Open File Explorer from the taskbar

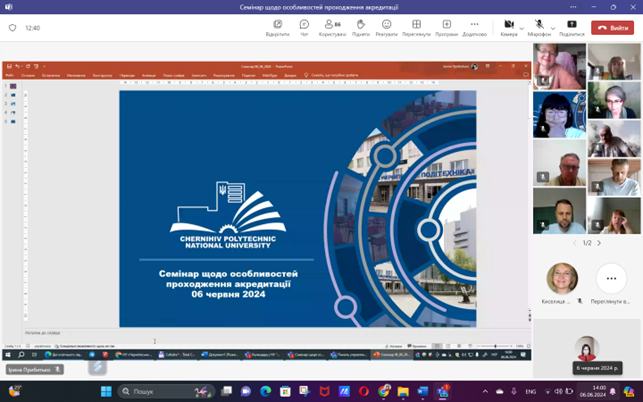(403, 391)
